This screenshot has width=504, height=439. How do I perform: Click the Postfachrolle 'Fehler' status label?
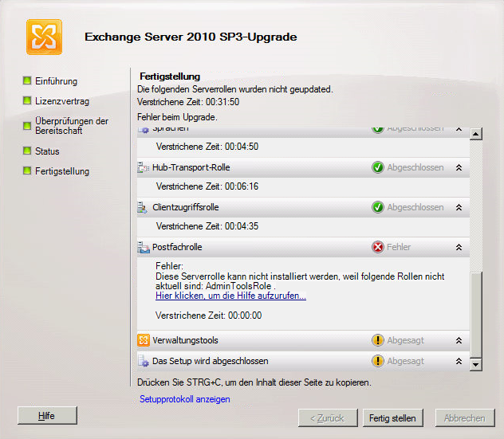pyautogui.click(x=399, y=247)
